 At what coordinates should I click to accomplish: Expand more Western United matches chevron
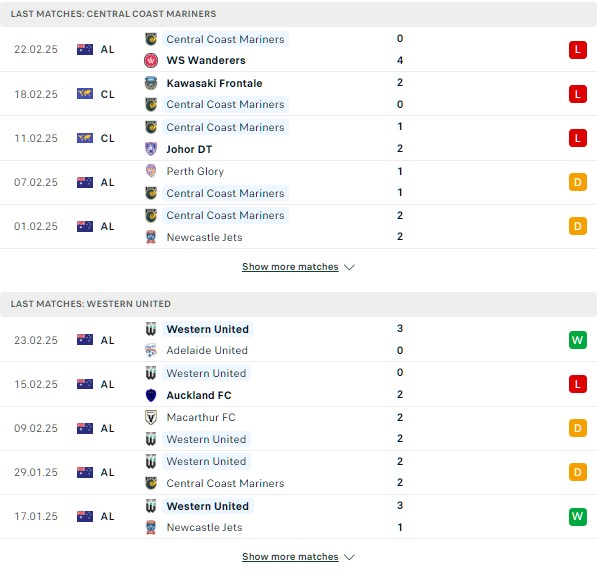(350, 557)
